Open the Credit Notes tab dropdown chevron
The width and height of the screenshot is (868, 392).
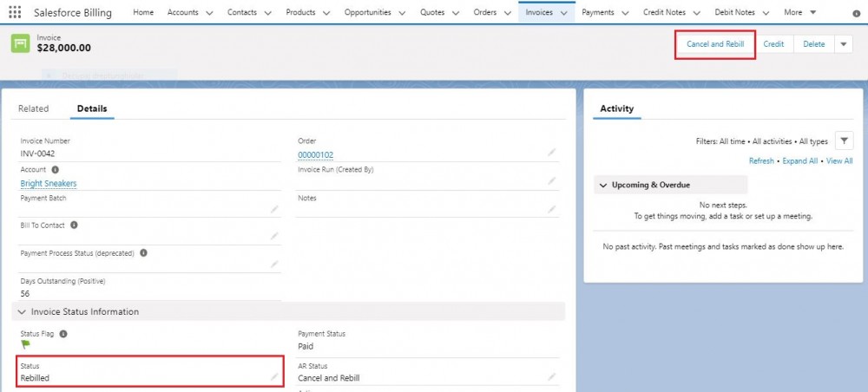pos(696,13)
